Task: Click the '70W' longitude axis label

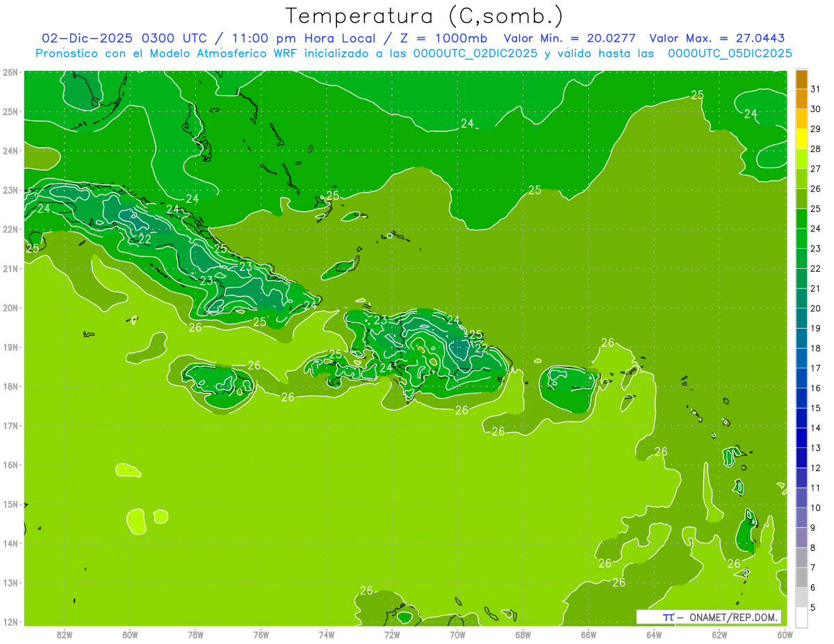Action: pos(457,635)
